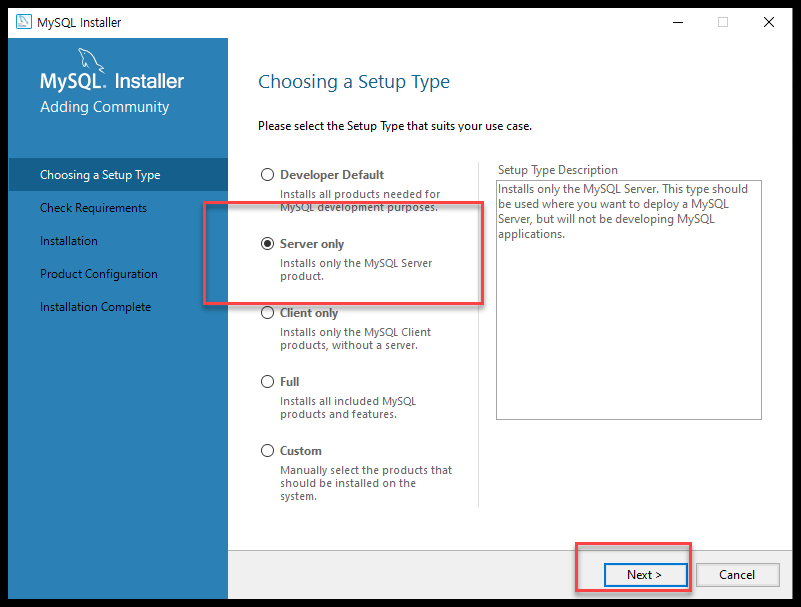
Task: Click 'Installs only the MySQL Client' description
Action: 356,339
